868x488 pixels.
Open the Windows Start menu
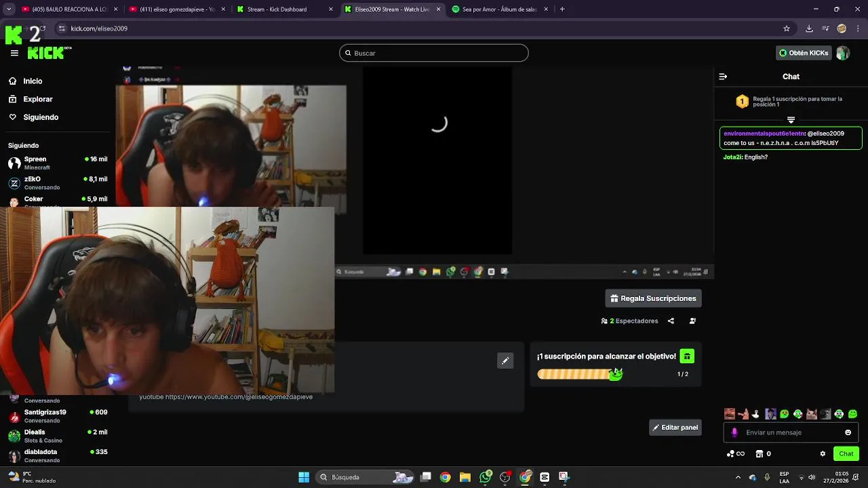(304, 477)
